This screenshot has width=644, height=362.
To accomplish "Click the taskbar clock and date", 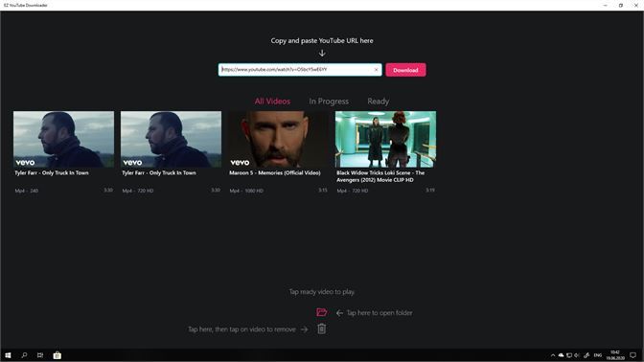I will [x=615, y=355].
